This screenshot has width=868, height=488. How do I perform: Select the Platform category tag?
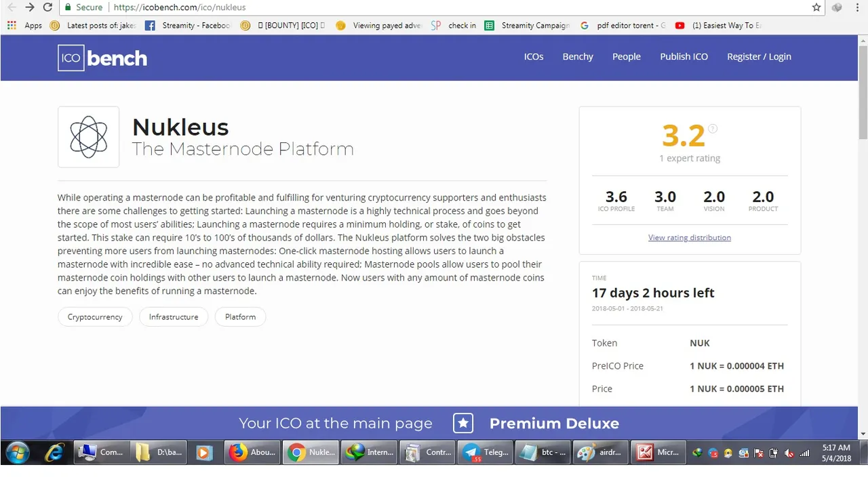240,317
